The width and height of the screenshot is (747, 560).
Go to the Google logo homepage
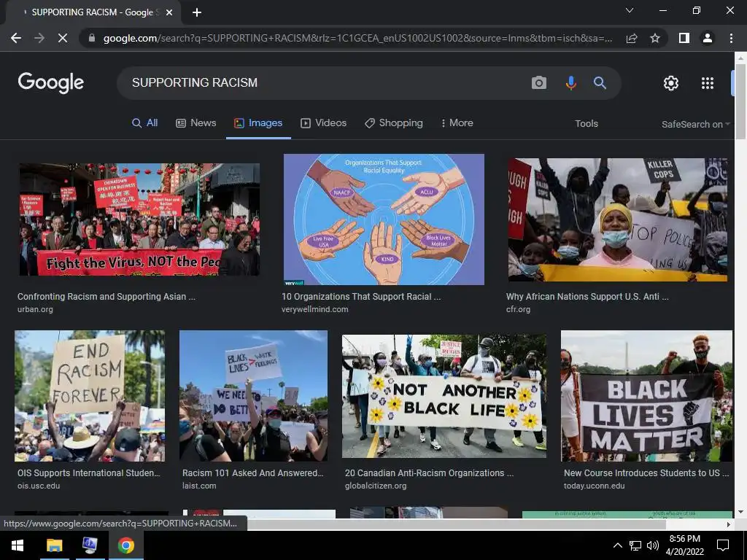(x=51, y=83)
